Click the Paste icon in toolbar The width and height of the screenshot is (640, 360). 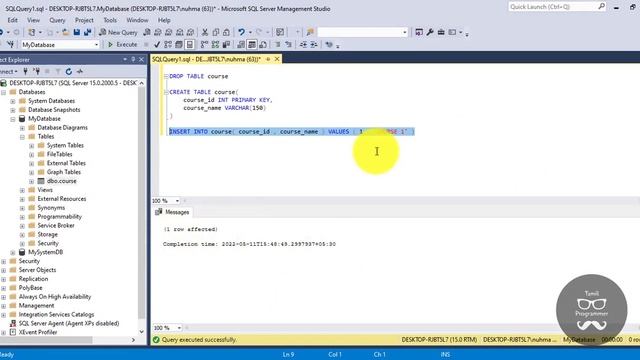(226, 32)
